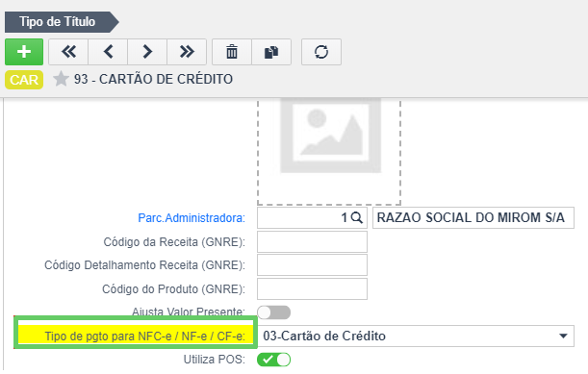Screen dimensions: 588x374
Task: Jump to the last record
Action: (x=187, y=52)
